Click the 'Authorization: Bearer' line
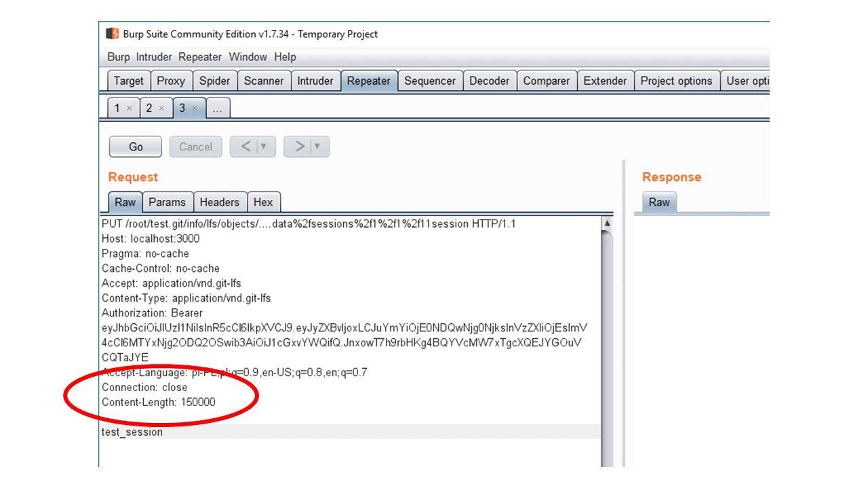This screenshot has width=868, height=488. pyautogui.click(x=152, y=313)
